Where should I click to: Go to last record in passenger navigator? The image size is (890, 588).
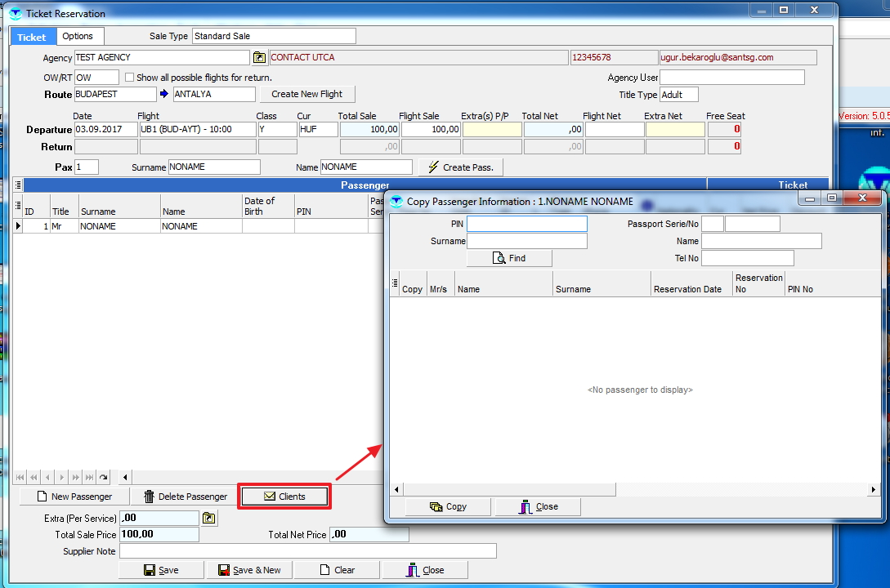point(89,477)
